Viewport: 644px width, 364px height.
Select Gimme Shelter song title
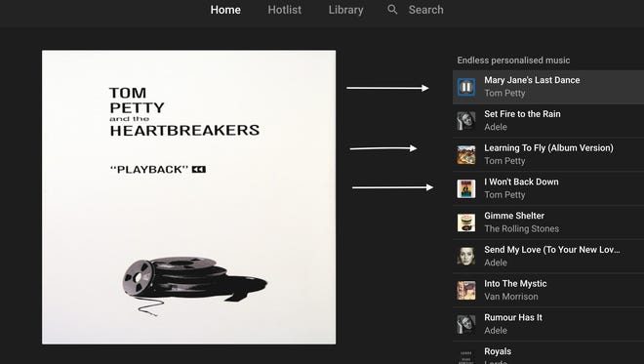[514, 216]
